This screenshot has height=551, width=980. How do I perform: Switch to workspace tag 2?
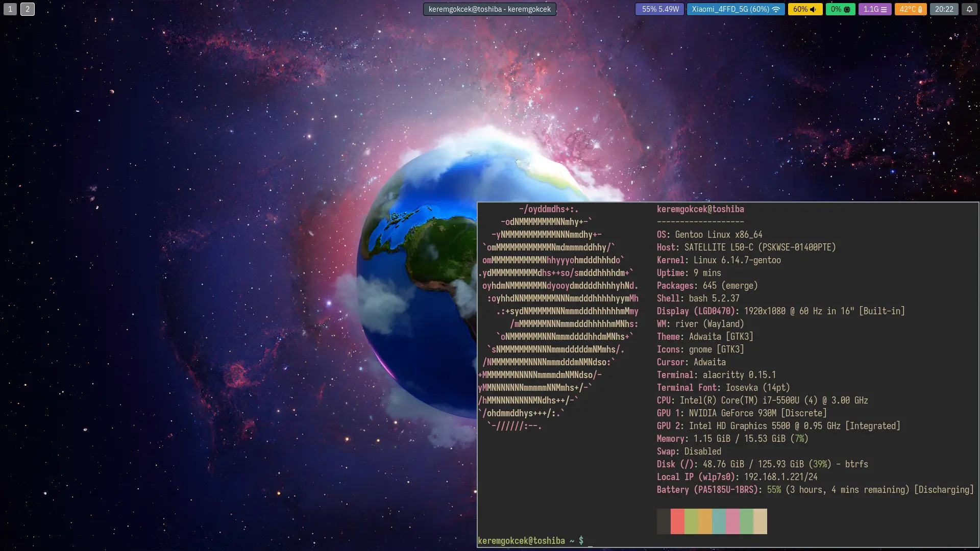point(28,9)
